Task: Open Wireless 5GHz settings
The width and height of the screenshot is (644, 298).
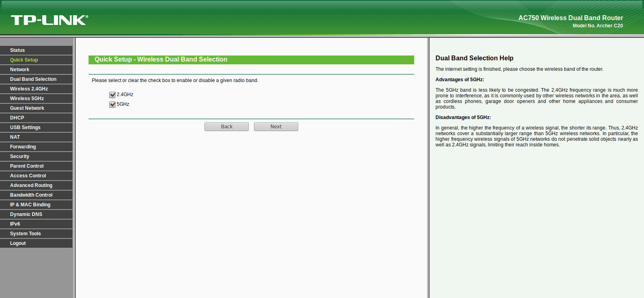Action: (36, 99)
